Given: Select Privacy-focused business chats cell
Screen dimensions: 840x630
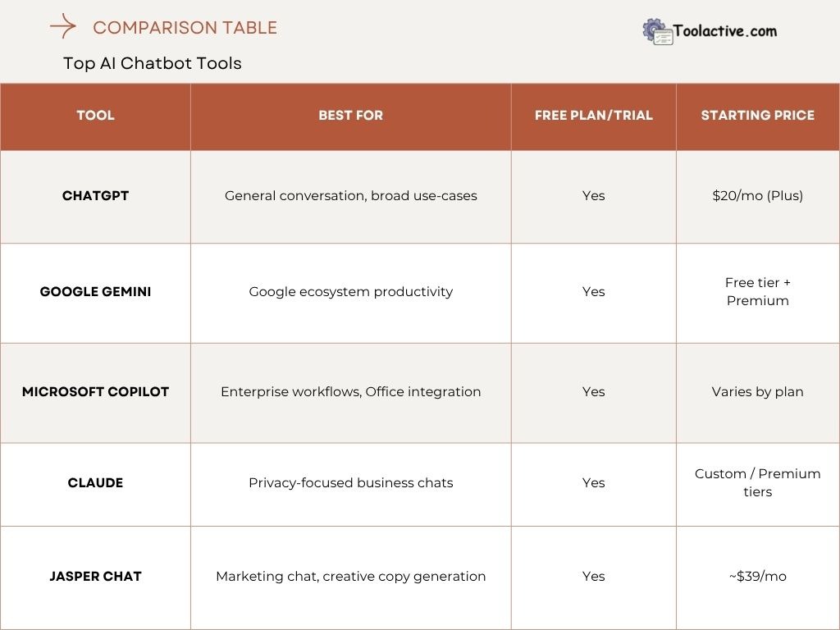Looking at the screenshot, I should 350,483.
